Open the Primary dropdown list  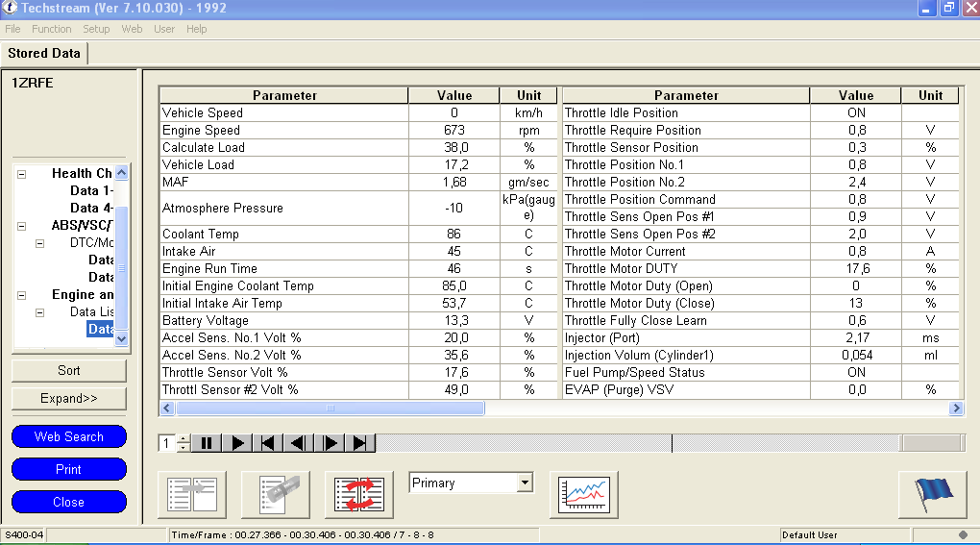click(524, 483)
